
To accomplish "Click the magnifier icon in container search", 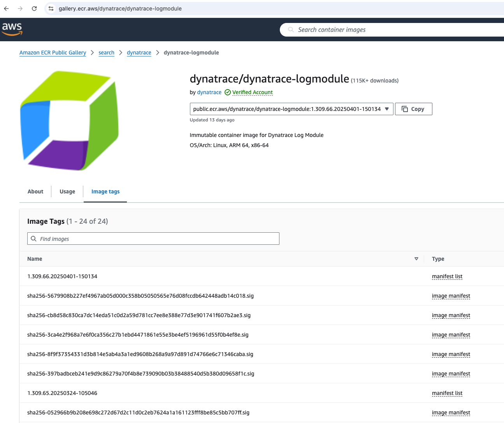I will click(x=291, y=30).
